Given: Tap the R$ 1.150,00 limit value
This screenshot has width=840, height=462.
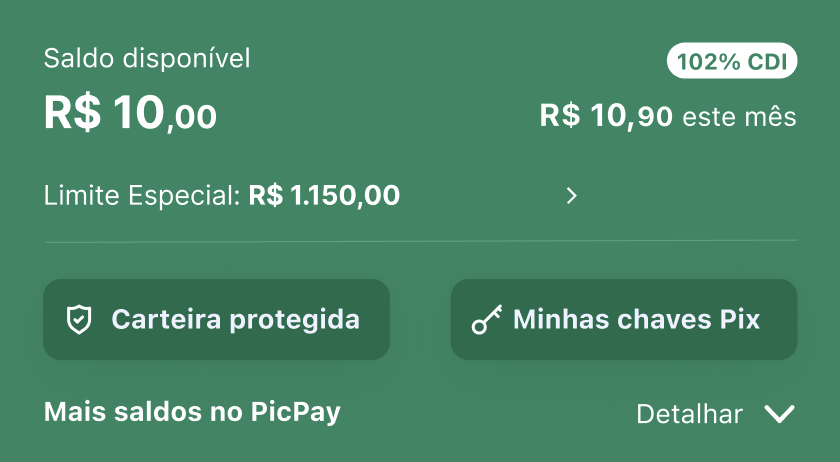Looking at the screenshot, I should 325,196.
